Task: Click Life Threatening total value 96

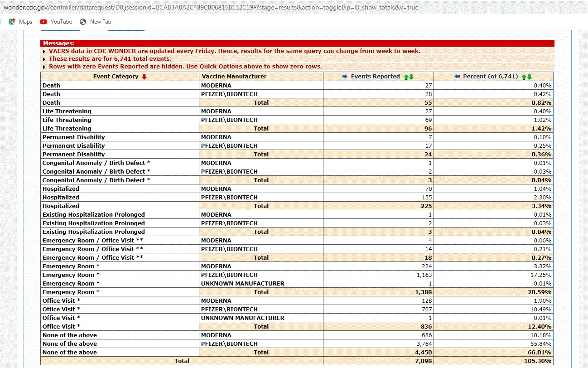Action: [428, 128]
